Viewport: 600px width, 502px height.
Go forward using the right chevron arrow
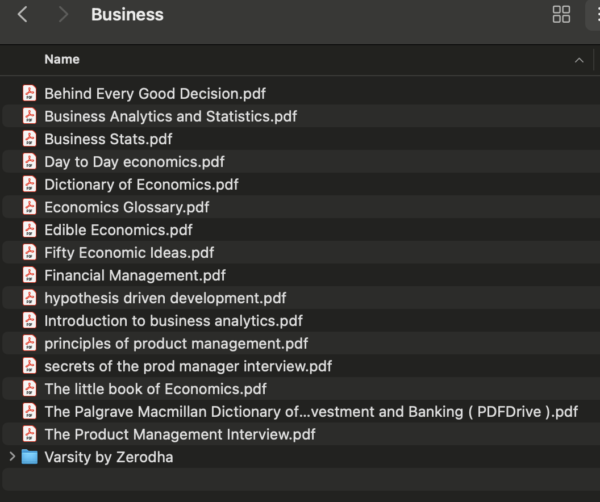[x=63, y=15]
